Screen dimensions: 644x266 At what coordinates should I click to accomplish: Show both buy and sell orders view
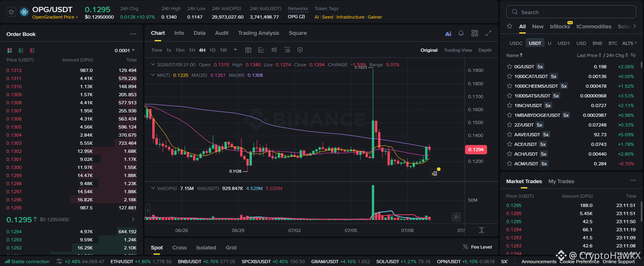click(x=10, y=51)
